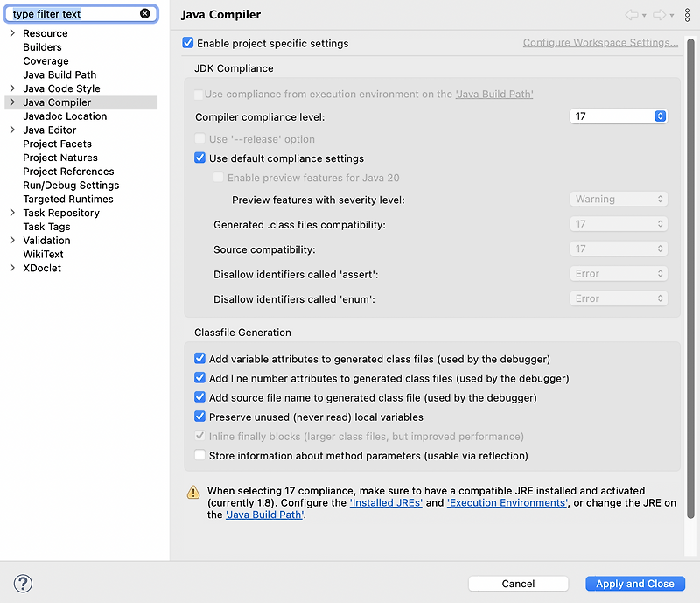The image size is (700, 603).
Task: Select Project Facets in sidebar
Action: pos(57,144)
